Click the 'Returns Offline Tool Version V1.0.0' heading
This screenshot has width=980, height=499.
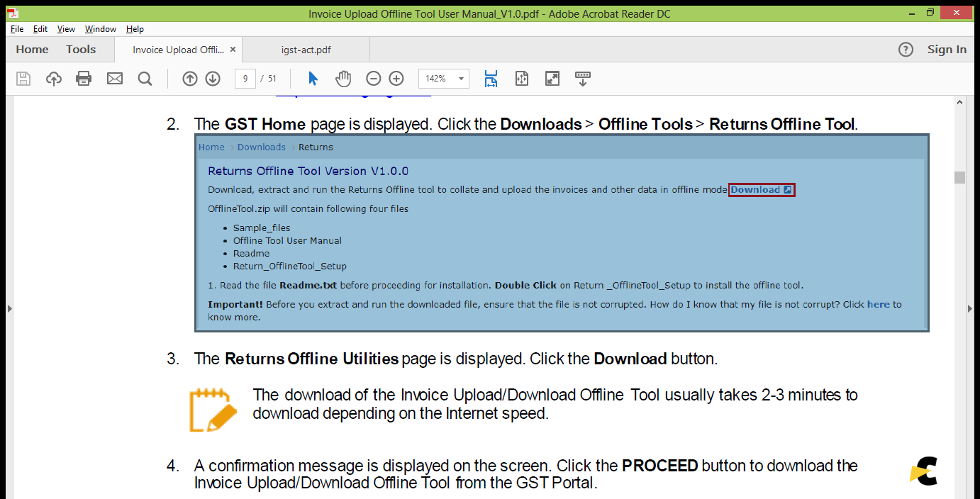[x=308, y=172]
